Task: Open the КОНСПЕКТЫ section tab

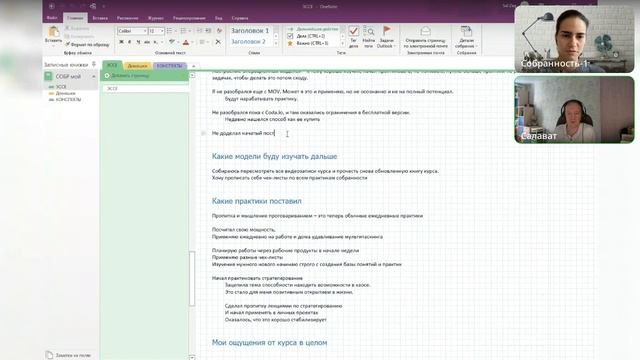Action: pyautogui.click(x=169, y=66)
